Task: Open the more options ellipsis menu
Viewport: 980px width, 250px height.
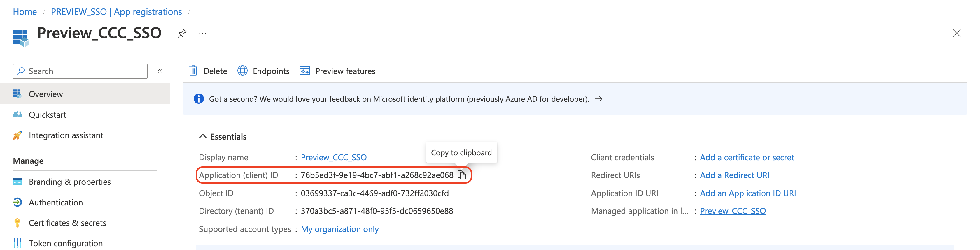Action: (202, 34)
